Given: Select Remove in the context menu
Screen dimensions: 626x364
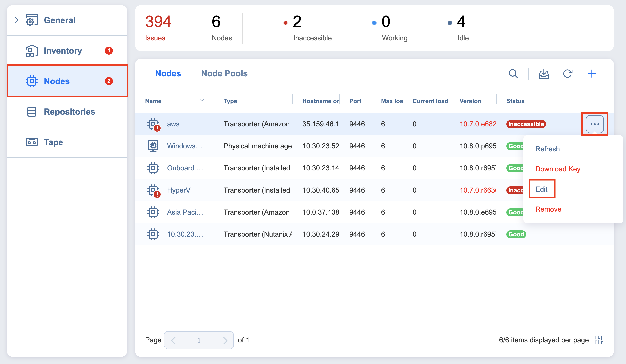Looking at the screenshot, I should pyautogui.click(x=548, y=209).
